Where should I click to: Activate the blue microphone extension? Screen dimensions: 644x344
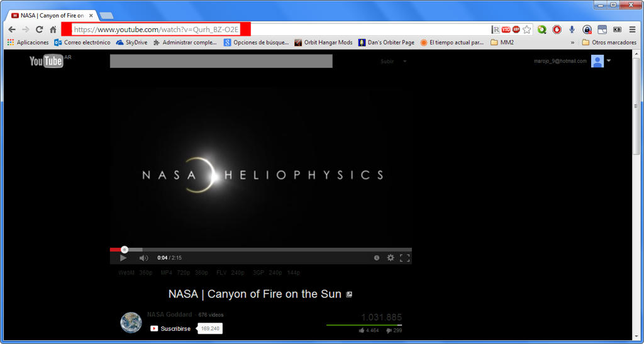coord(572,30)
